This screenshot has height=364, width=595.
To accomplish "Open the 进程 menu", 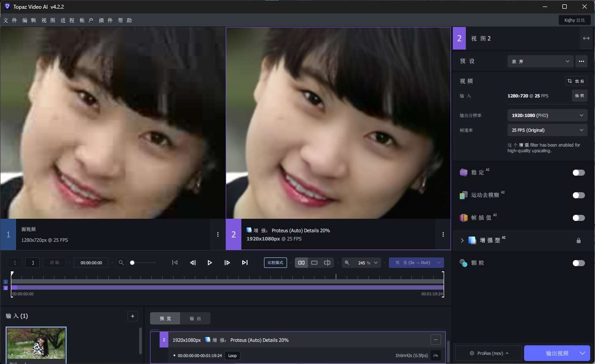I will 67,20.
